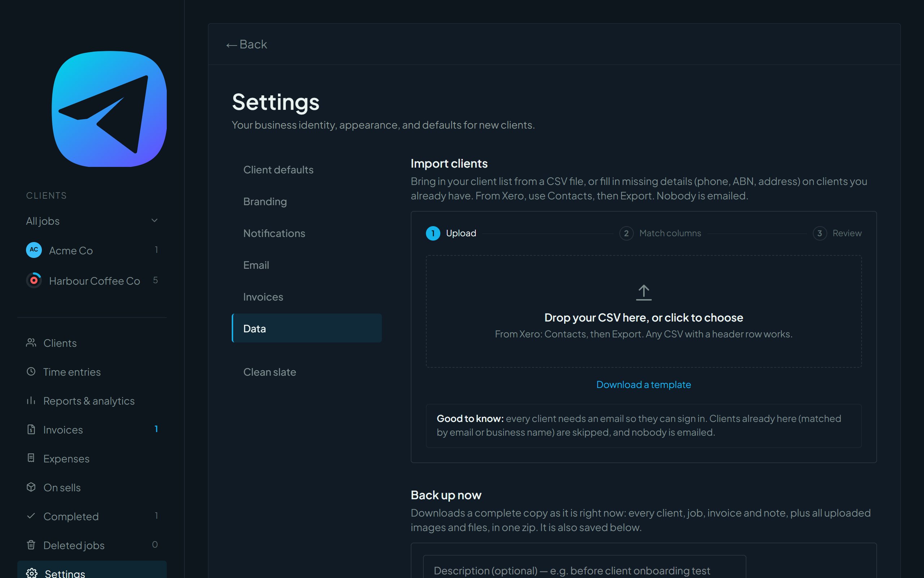Go back using the Back link
This screenshot has height=578, width=924.
coord(247,44)
